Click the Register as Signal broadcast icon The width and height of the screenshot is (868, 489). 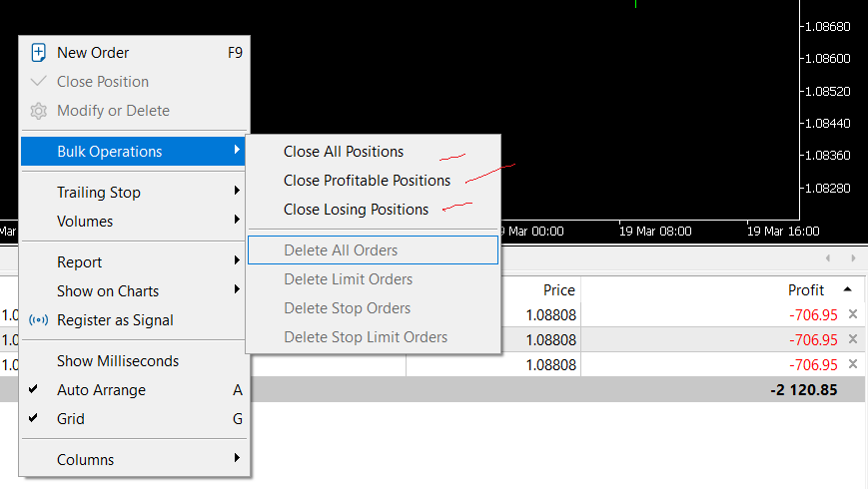(39, 320)
